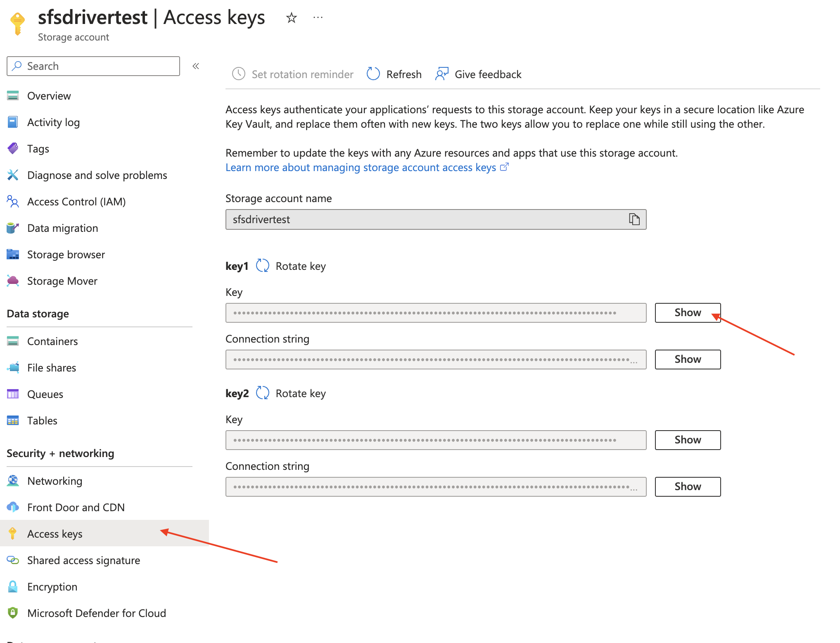Image resolution: width=840 pixels, height=643 pixels.
Task: Click the Tags icon
Action: [x=13, y=149]
